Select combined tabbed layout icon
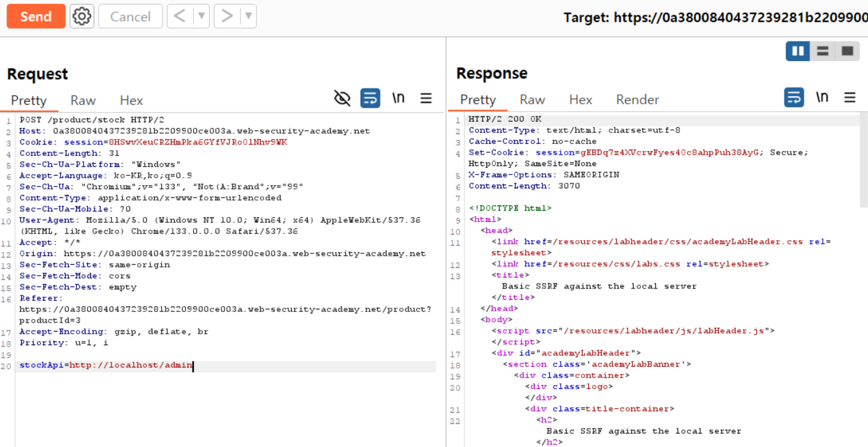This screenshot has height=447, width=868. [x=846, y=51]
